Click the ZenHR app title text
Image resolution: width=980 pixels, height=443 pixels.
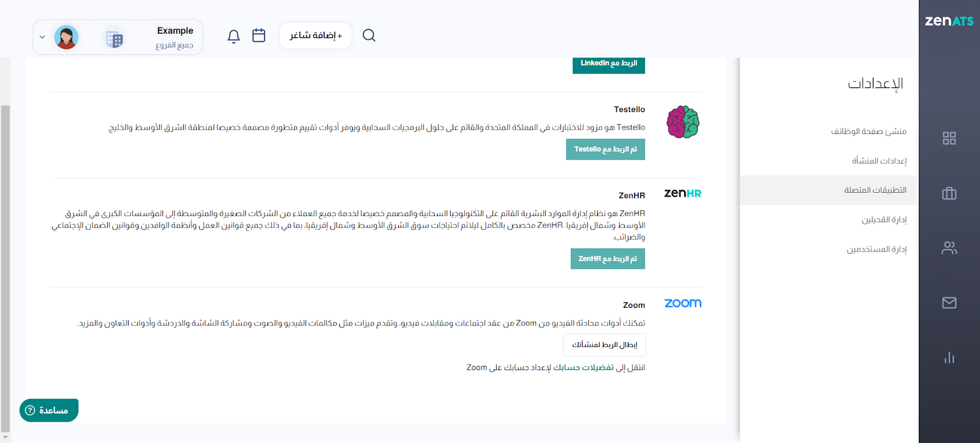click(631, 196)
